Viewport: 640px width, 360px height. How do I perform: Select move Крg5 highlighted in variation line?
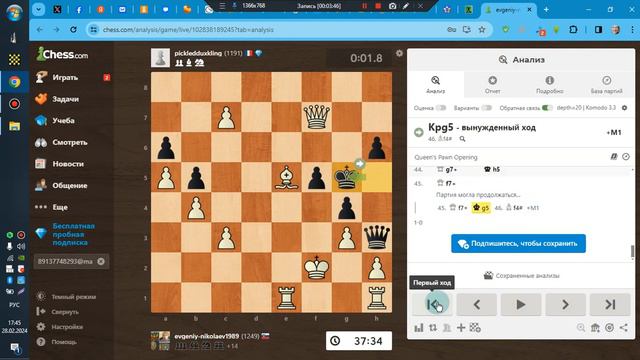pos(481,208)
